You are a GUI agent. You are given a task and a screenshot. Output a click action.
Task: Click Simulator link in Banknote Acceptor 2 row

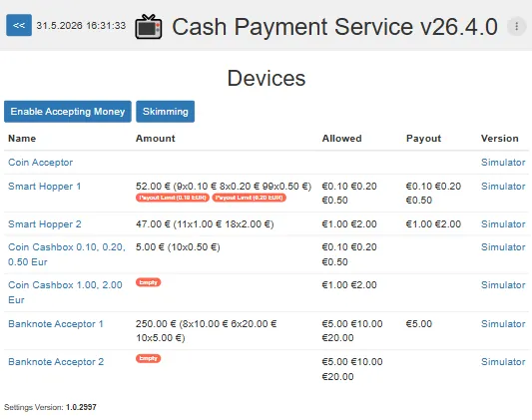(503, 362)
